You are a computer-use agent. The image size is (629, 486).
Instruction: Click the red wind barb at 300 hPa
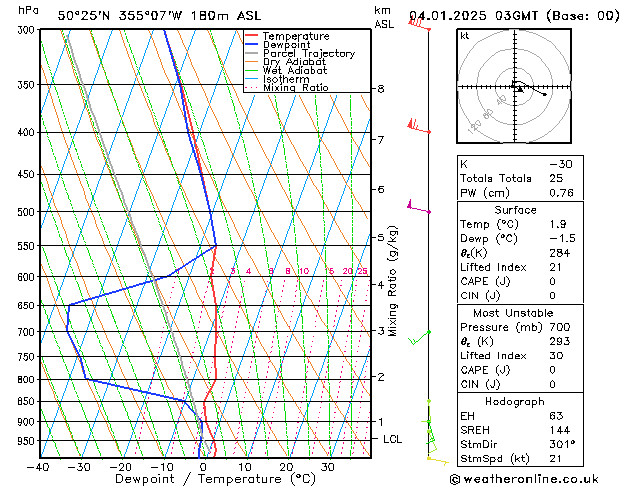[x=419, y=23]
